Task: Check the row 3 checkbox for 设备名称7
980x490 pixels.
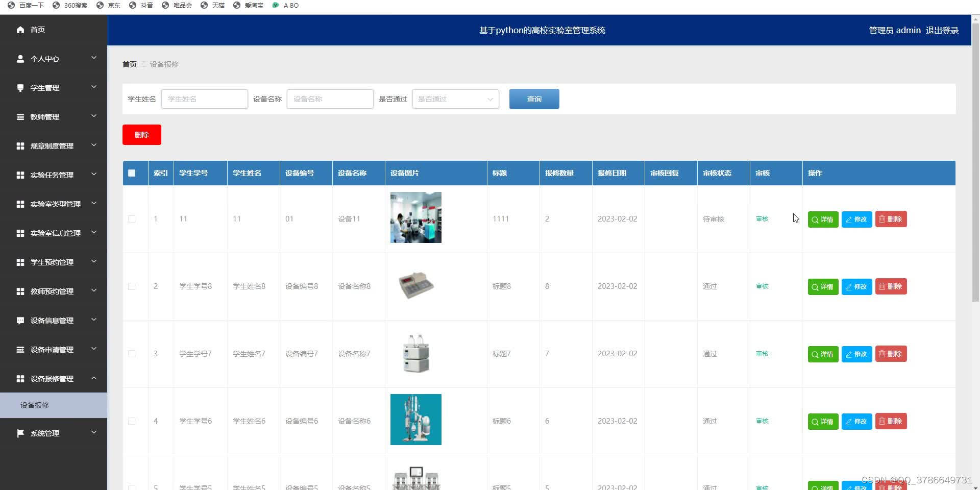Action: click(x=132, y=354)
